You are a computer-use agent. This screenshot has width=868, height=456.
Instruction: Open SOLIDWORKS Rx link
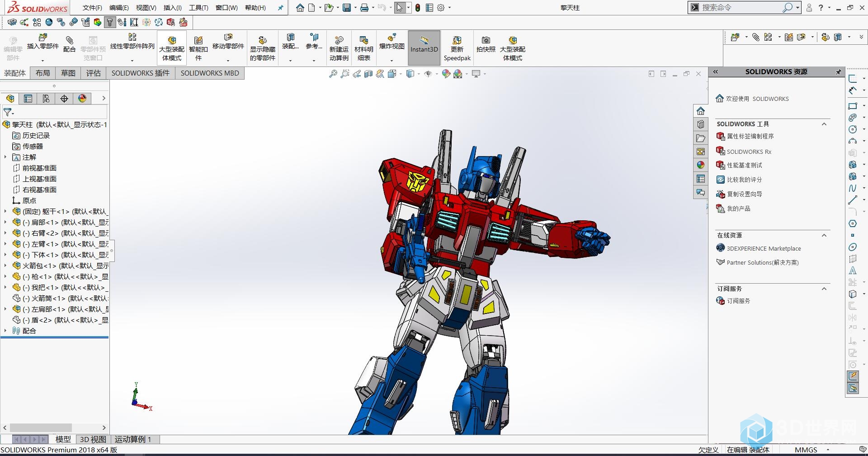coord(749,152)
